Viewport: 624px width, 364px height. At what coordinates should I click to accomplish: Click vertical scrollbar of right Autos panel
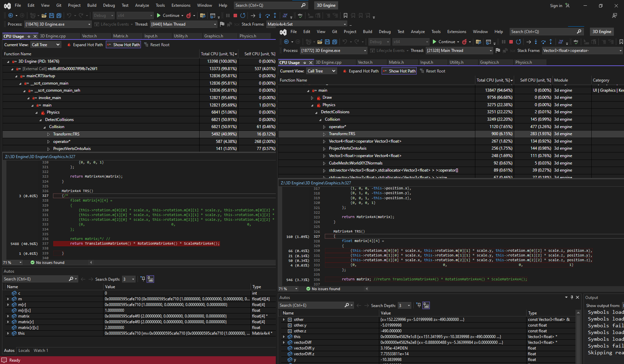pos(578,337)
